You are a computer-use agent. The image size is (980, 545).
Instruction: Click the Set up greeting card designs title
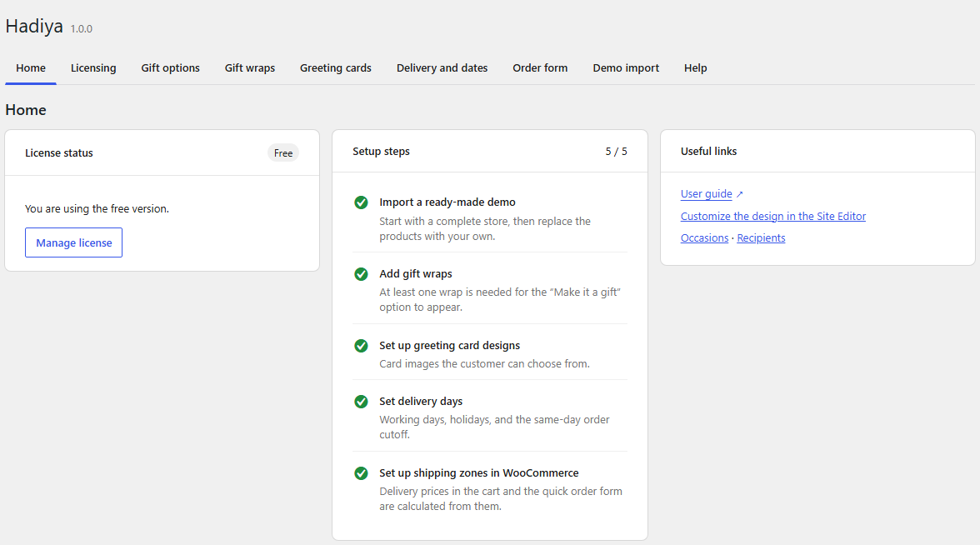coord(449,346)
